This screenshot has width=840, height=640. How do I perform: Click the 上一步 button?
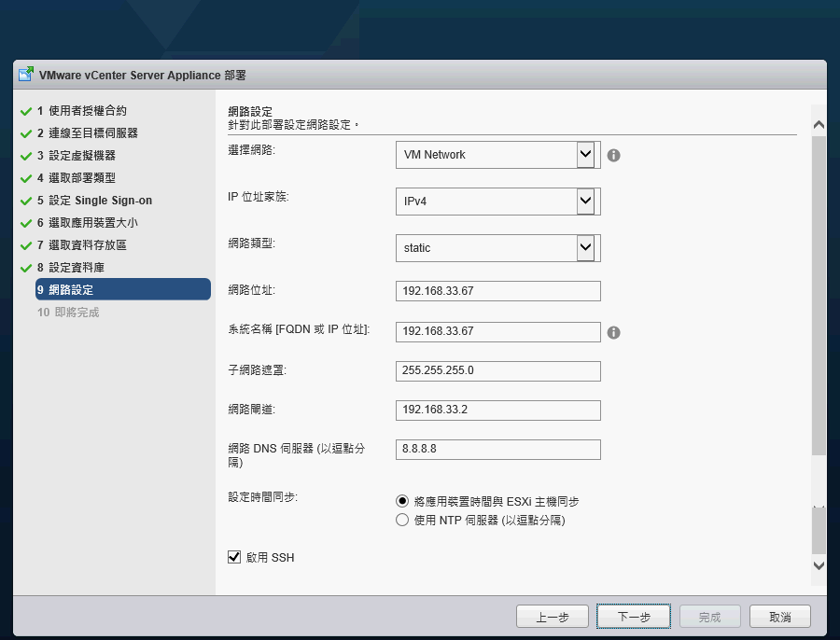click(x=553, y=617)
